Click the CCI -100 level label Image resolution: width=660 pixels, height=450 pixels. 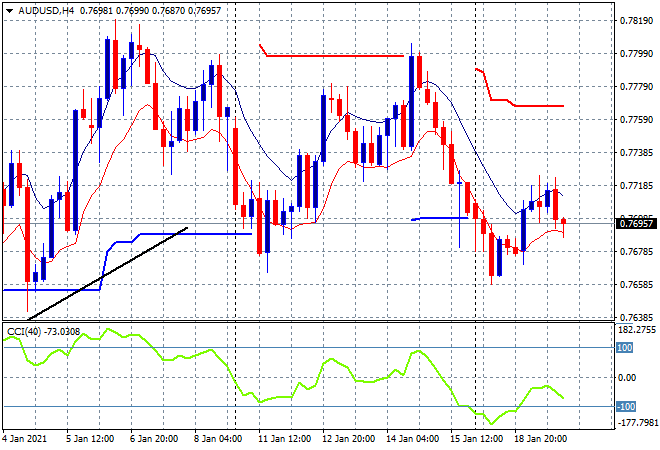626,407
